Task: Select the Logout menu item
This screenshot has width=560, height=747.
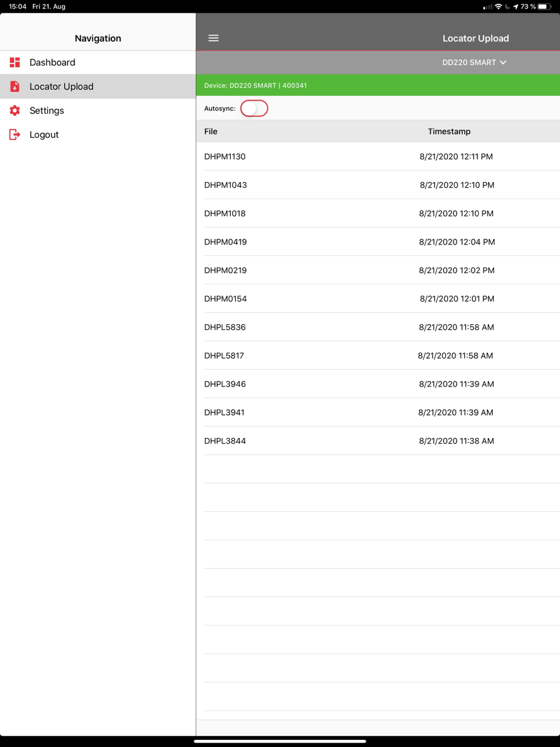Action: coord(98,134)
